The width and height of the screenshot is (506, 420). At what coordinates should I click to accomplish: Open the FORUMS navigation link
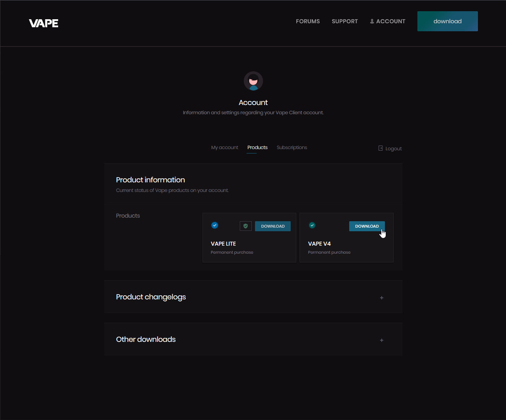pyautogui.click(x=308, y=21)
